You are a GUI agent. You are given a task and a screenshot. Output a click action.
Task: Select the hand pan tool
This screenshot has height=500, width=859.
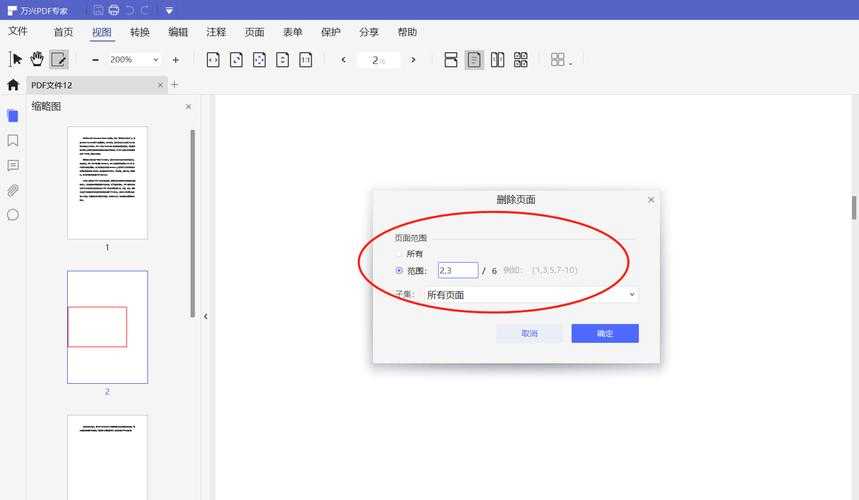37,60
